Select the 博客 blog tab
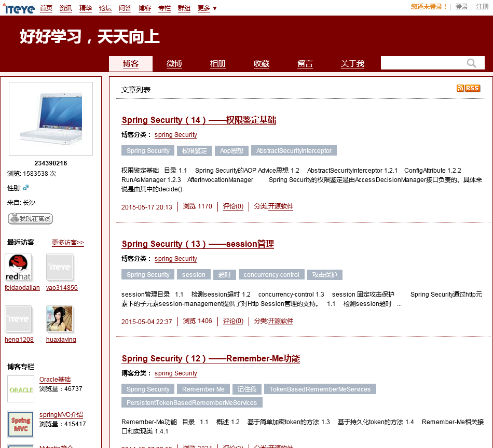The width and height of the screenshot is (493, 448). (131, 64)
